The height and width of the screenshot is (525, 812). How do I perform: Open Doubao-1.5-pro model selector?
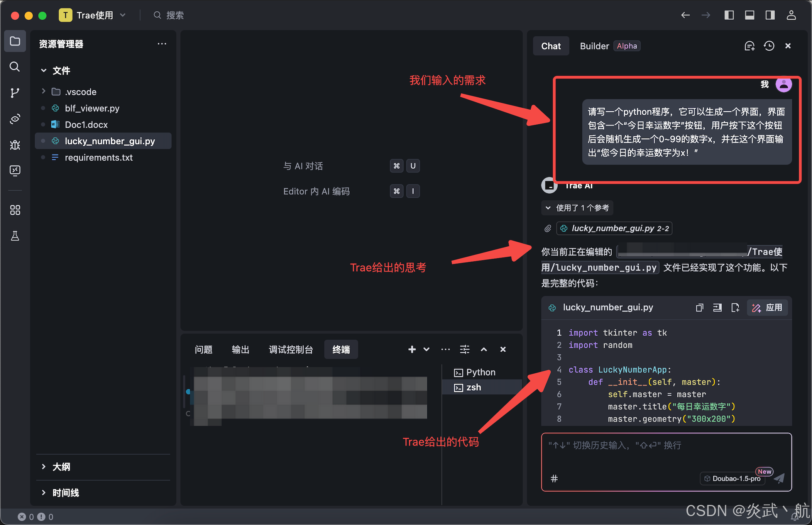[732, 478]
